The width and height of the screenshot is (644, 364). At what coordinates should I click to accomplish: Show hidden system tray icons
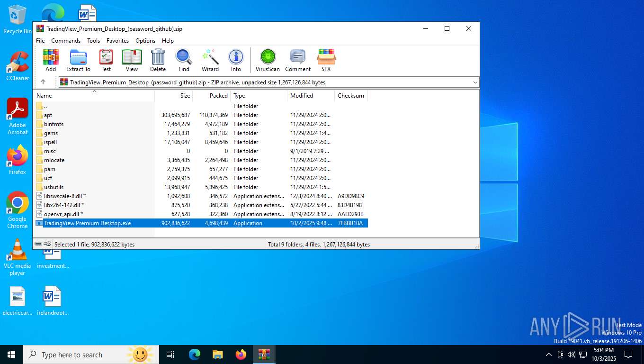click(x=549, y=355)
